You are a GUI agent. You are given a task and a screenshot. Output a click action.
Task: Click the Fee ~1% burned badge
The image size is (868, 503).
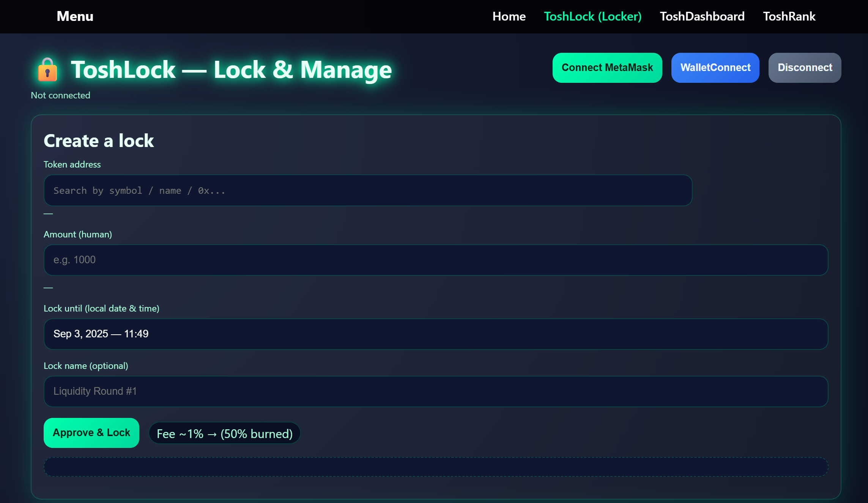tap(224, 433)
